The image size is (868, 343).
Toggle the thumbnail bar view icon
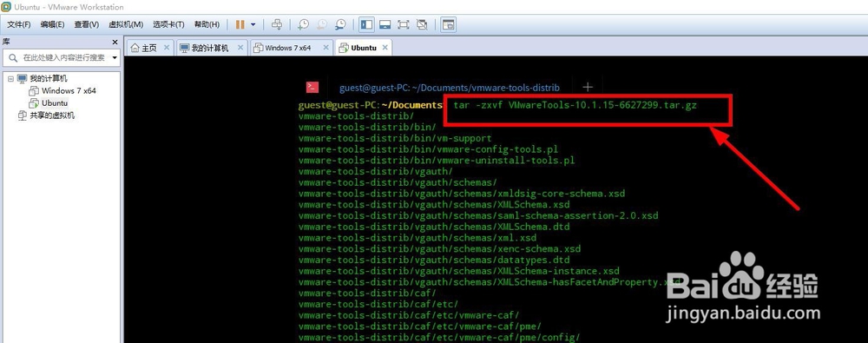(x=385, y=24)
